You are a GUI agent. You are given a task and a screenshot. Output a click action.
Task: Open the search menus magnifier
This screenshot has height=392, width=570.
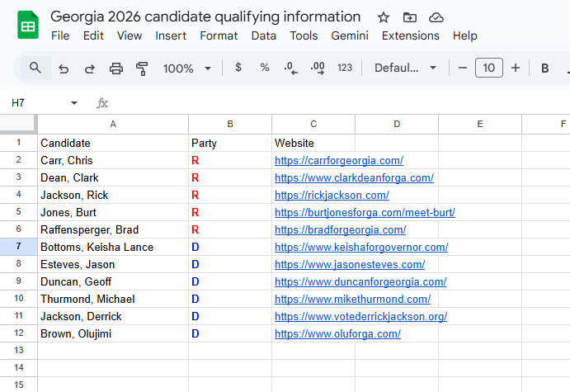(x=35, y=68)
